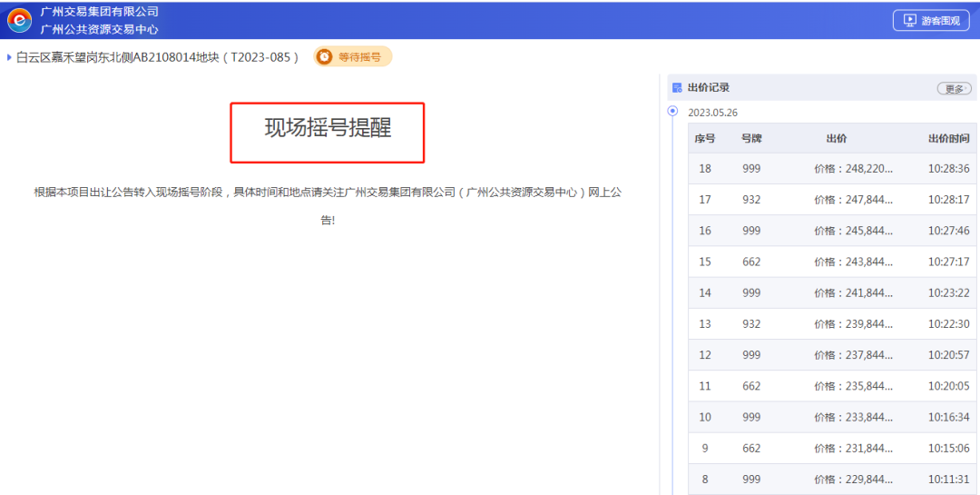This screenshot has width=980, height=495.
Task: Click 号牌 999 in row 12
Action: coord(751,355)
